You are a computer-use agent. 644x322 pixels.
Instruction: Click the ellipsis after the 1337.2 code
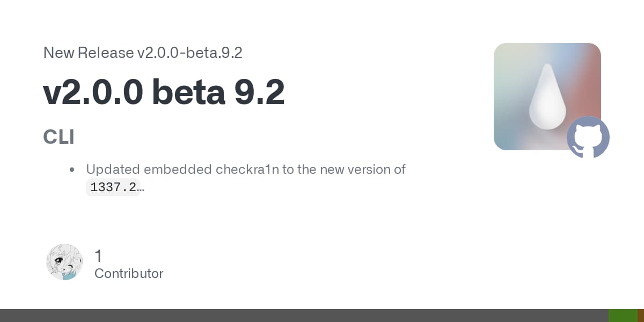pos(142,187)
